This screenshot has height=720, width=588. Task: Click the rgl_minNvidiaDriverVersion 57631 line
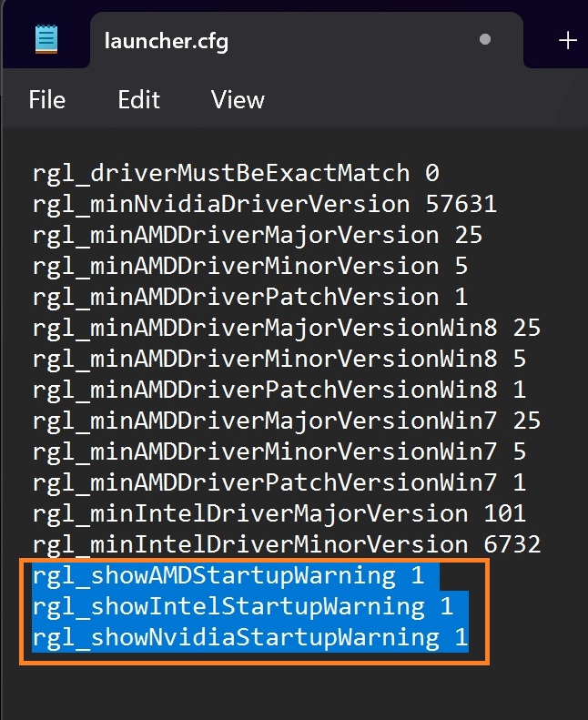pyautogui.click(x=264, y=204)
